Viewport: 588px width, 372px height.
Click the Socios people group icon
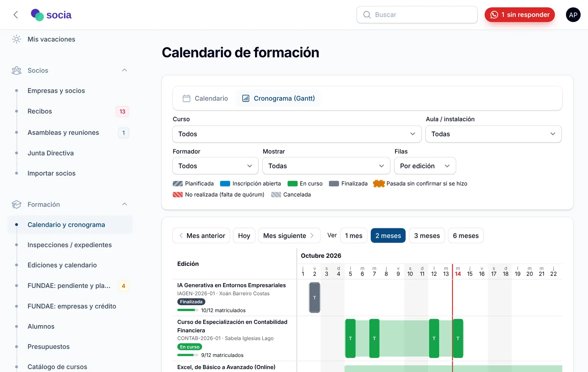[x=17, y=71]
